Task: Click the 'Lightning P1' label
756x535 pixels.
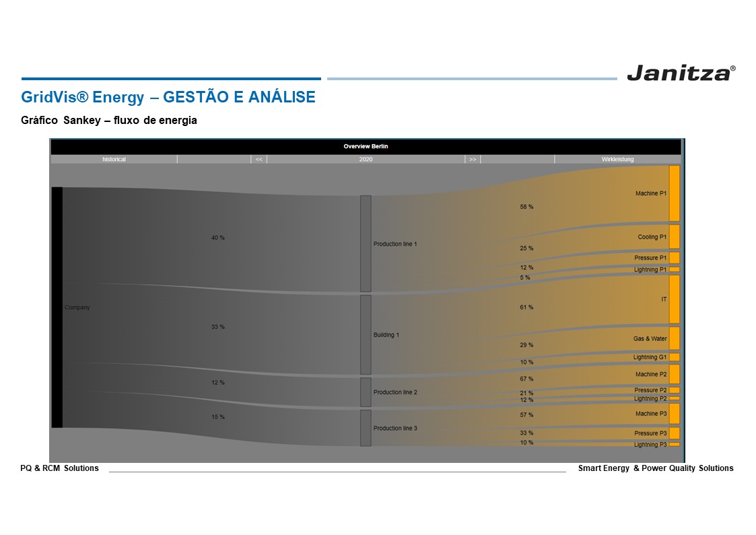Action: click(650, 270)
